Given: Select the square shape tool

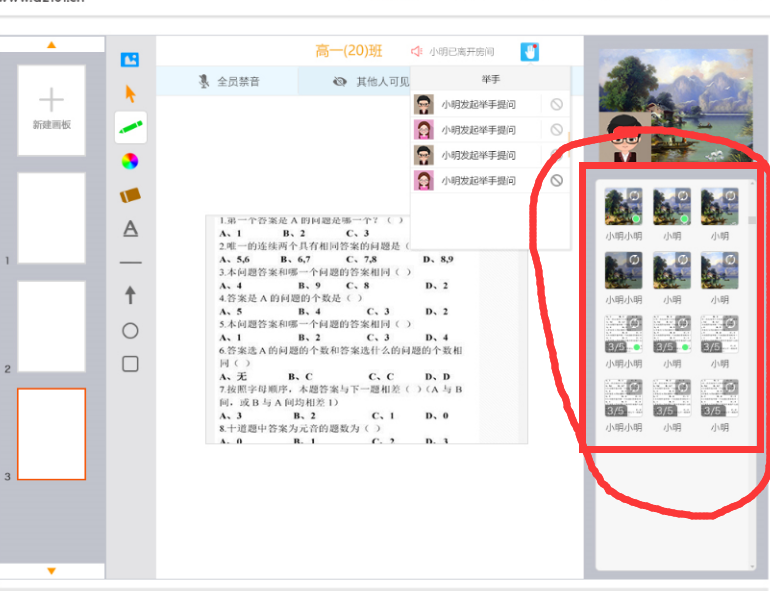Looking at the screenshot, I should 130,364.
